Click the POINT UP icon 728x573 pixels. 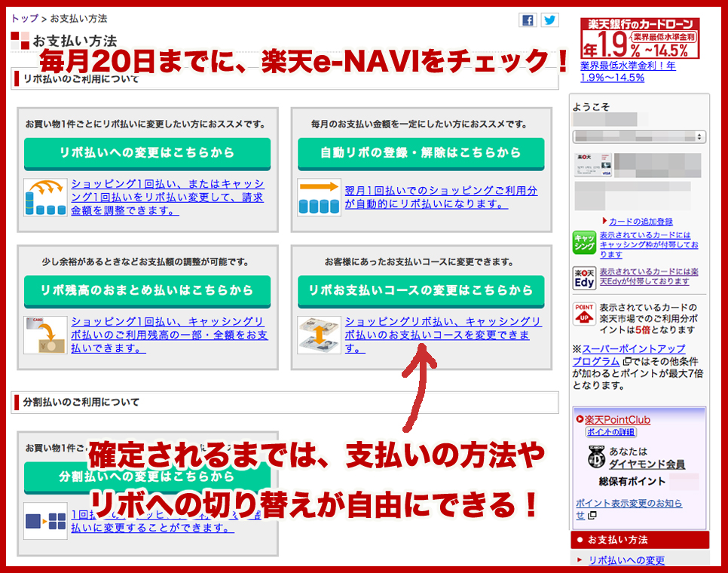click(x=584, y=314)
